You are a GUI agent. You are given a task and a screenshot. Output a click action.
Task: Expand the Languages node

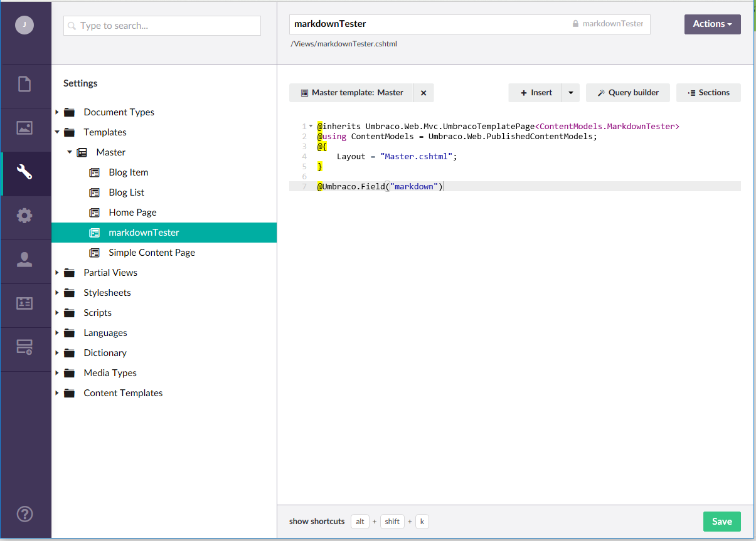coord(57,333)
